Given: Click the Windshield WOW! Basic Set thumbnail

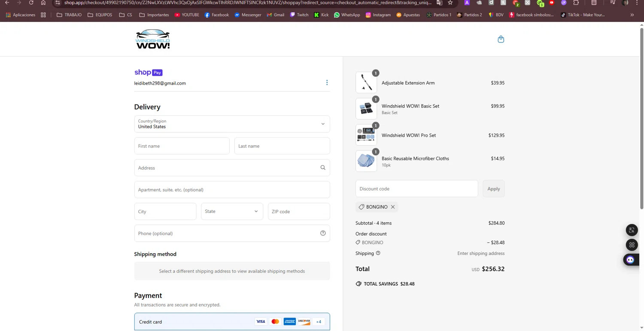Looking at the screenshot, I should 366,109.
